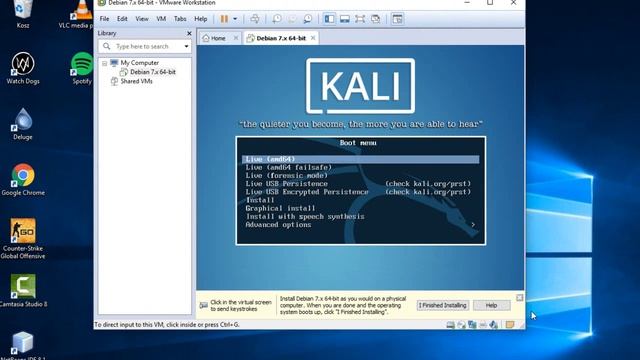The height and width of the screenshot is (360, 640).
Task: Open the snapshot manager toolbar icon
Action: tap(308, 19)
